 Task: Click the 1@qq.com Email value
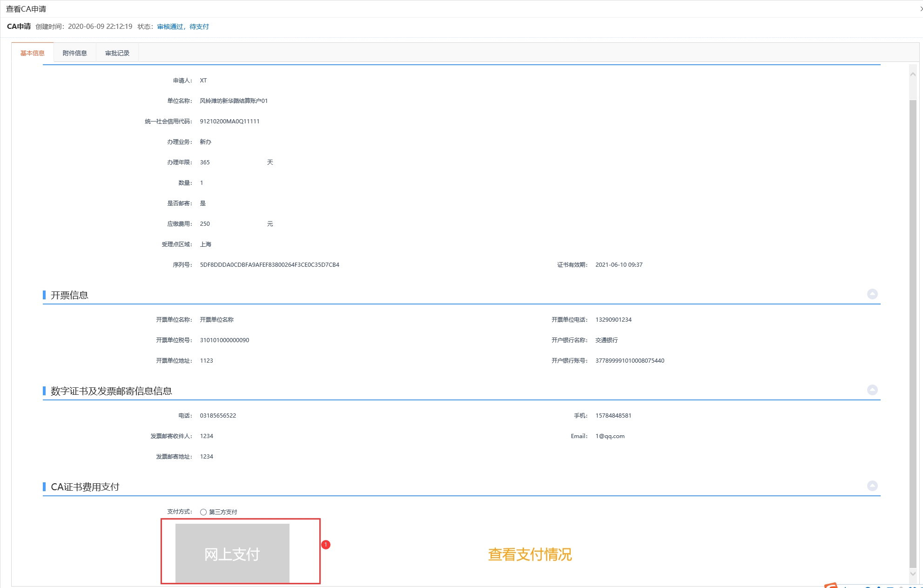point(610,436)
